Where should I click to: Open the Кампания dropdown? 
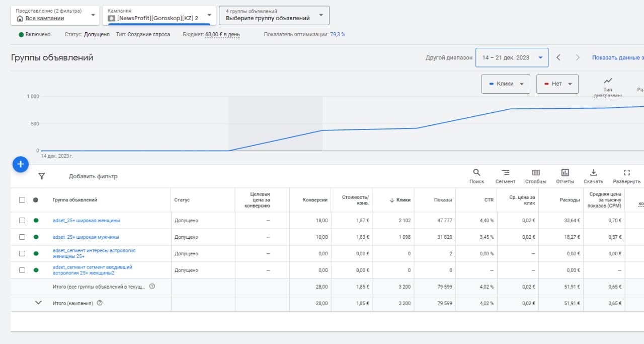(159, 15)
